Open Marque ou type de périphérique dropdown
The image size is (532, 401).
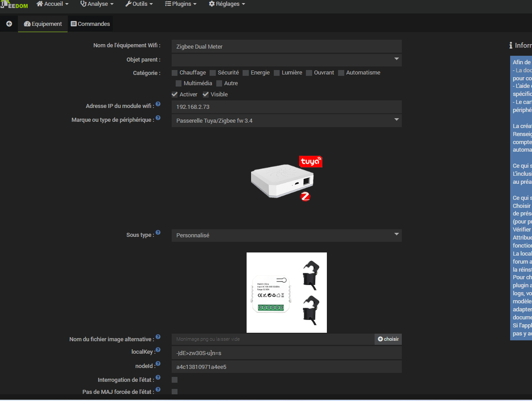[287, 120]
